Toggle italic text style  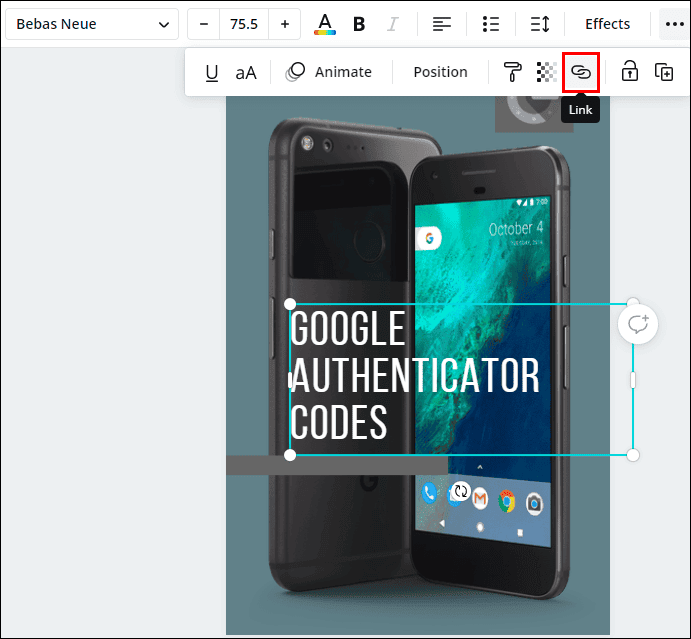[x=393, y=24]
